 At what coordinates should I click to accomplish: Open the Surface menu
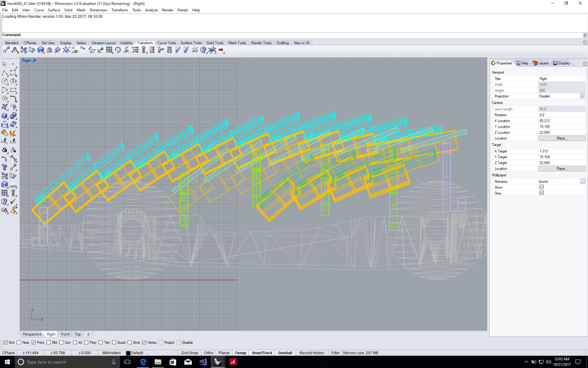[54, 10]
